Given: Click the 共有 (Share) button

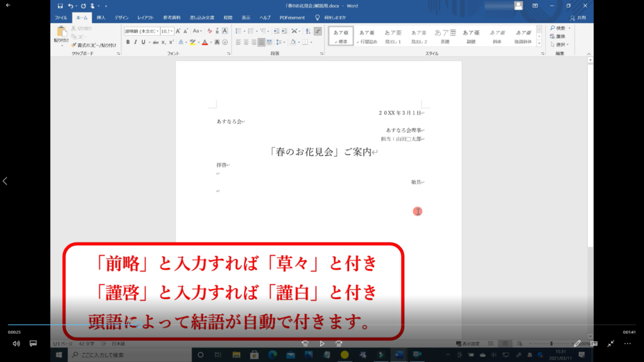Looking at the screenshot, I should coord(577,18).
